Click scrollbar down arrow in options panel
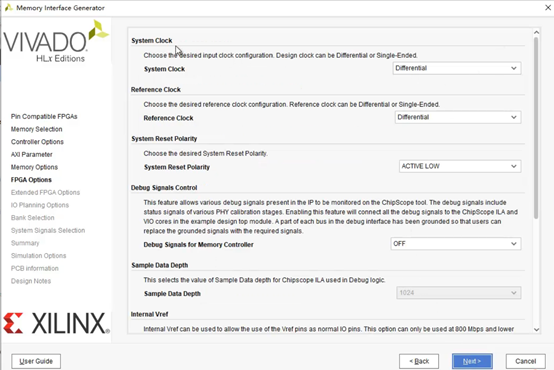Screen dimensions: 554x370 tap(536, 329)
